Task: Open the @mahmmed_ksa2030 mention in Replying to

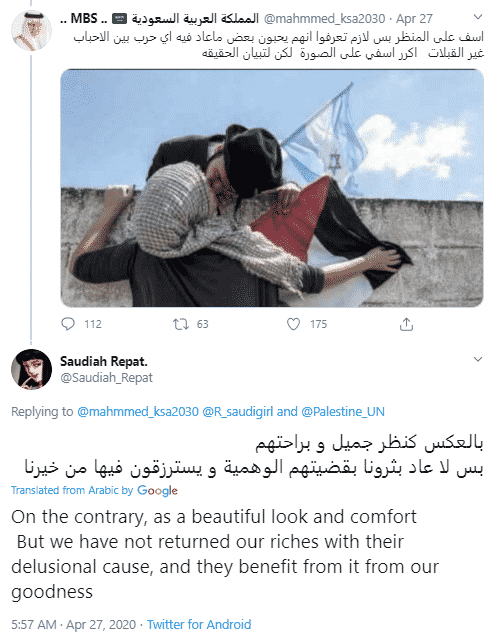Action: [138, 412]
